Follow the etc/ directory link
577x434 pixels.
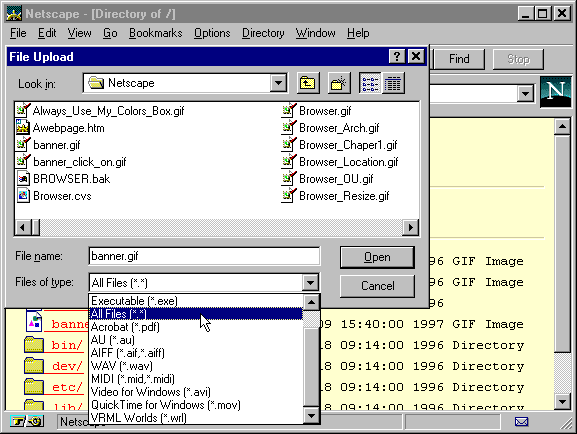(67, 387)
